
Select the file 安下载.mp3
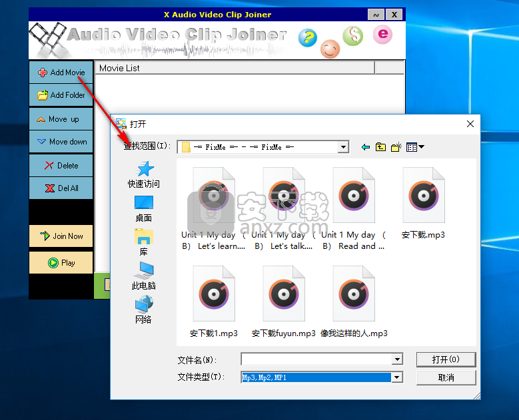click(423, 204)
